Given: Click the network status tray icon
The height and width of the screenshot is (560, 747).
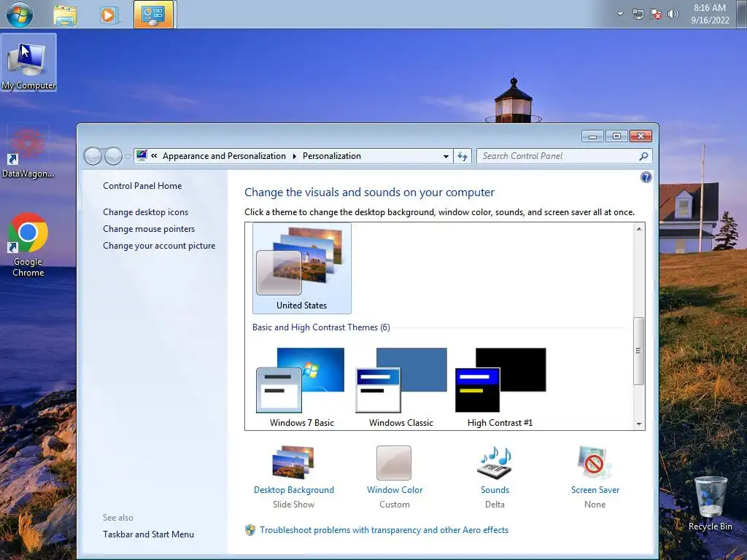Looking at the screenshot, I should click(x=638, y=14).
